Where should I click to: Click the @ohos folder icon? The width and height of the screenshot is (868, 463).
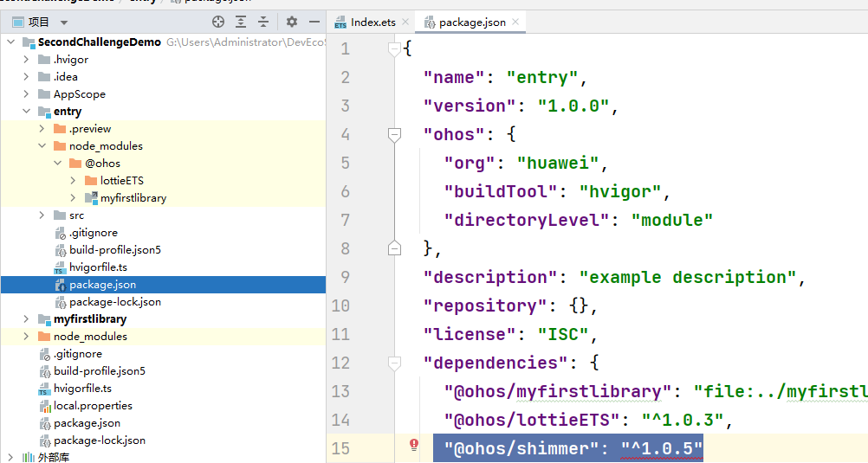[75, 164]
